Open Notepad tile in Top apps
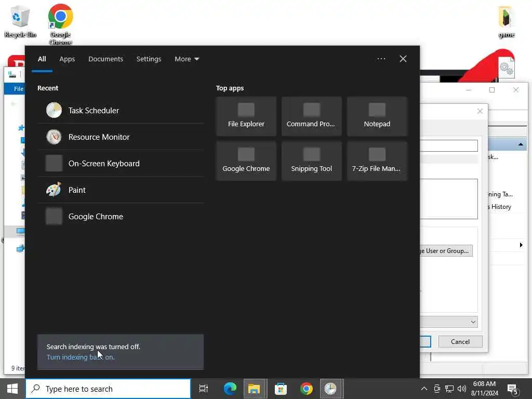 [x=377, y=116]
